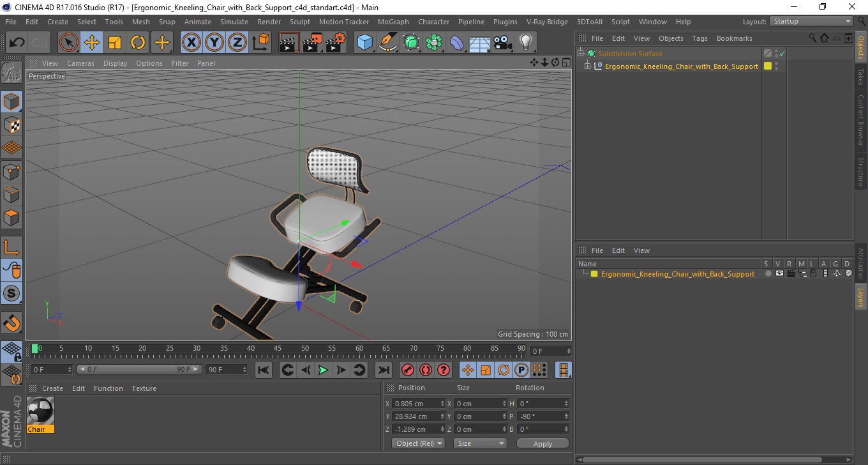Add the Array modeling object
This screenshot has width=868, height=465.
tap(434, 43)
